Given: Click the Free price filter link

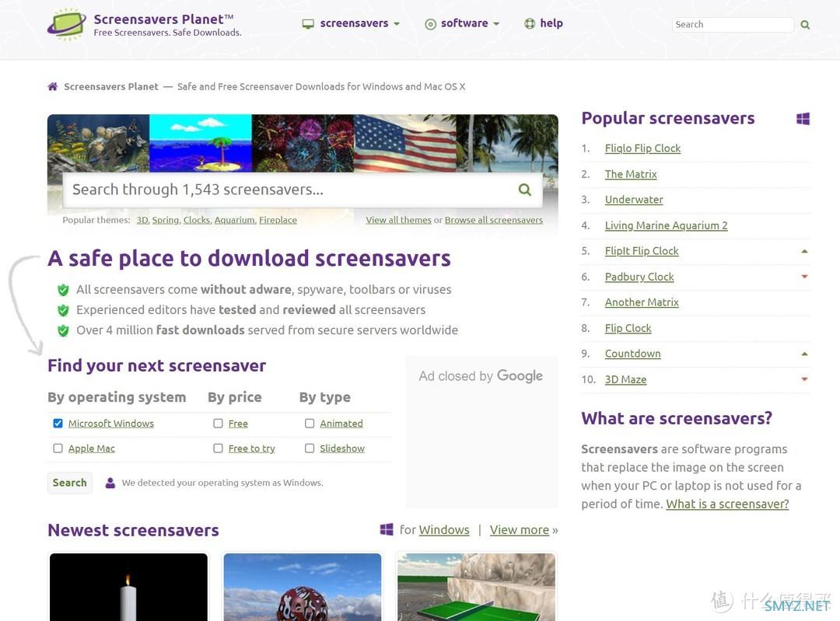Looking at the screenshot, I should tap(238, 424).
